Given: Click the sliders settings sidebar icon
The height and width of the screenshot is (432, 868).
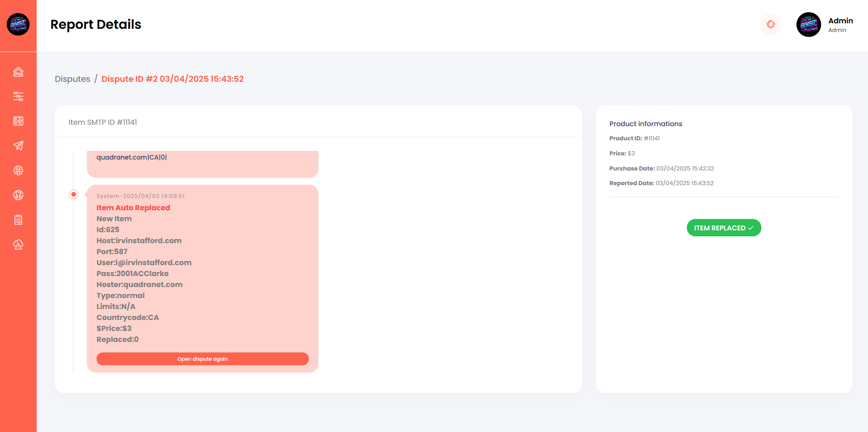Looking at the screenshot, I should click(18, 96).
